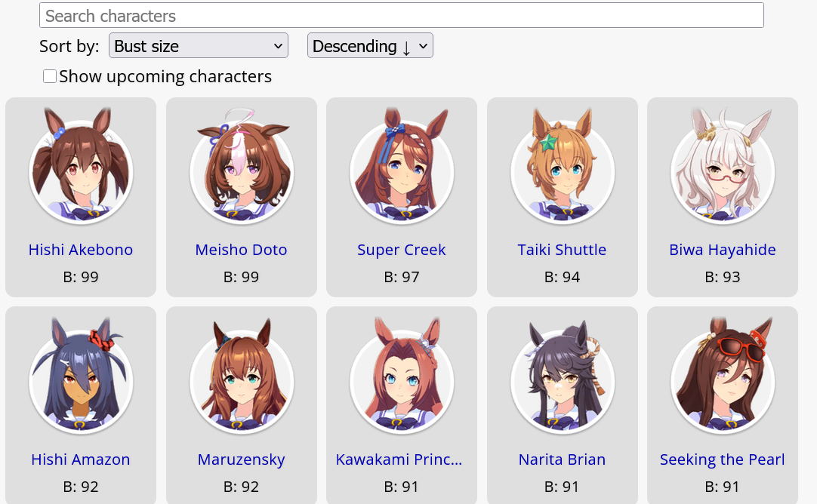817x504 pixels.
Task: Click Kawakami Princess's character thumbnail
Action: click(x=402, y=376)
